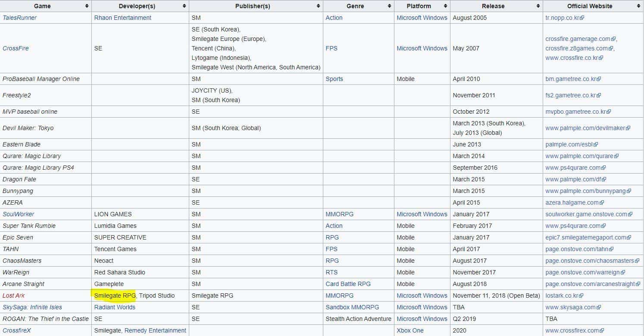
Task: Visit crossfire.gamerage.com external link
Action: (581, 39)
